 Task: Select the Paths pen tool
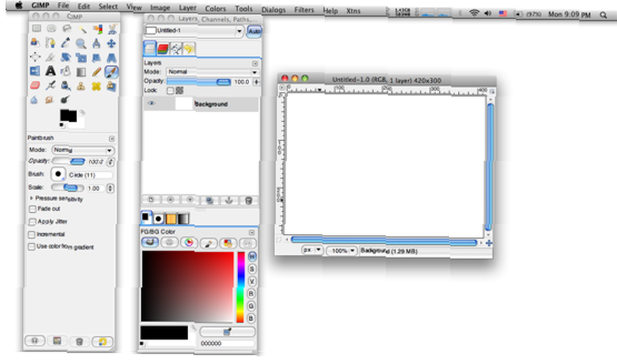tap(51, 43)
